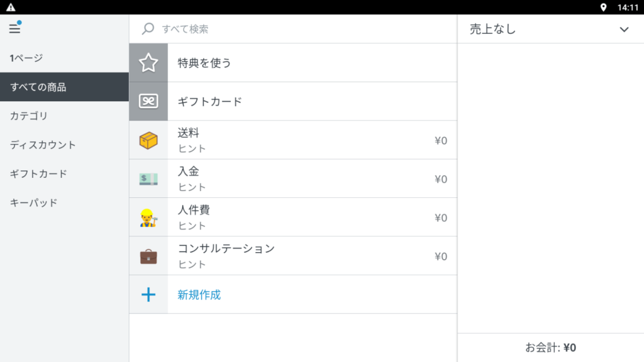Tap the warning triangle status icon
644x362 pixels.
coord(11,7)
